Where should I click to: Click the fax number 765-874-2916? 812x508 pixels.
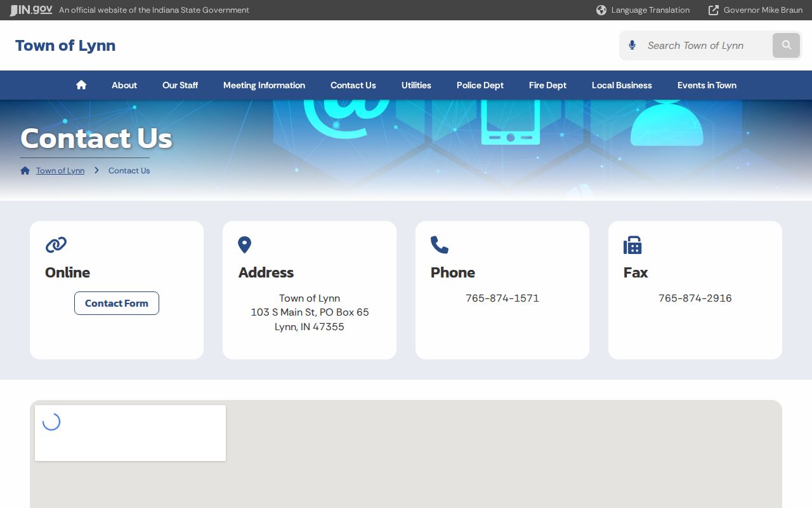(695, 298)
